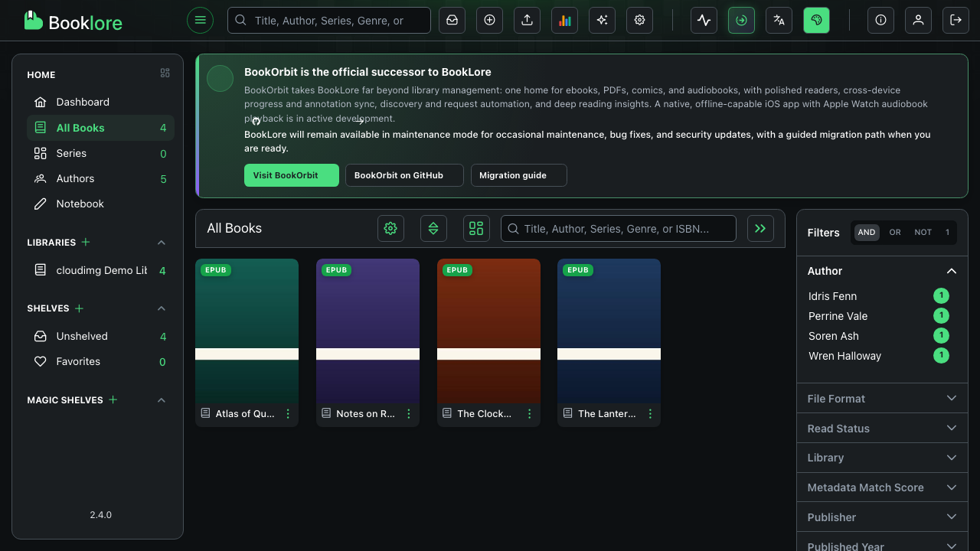This screenshot has height=551, width=980.
Task: Open the colorful bar chart statistics icon
Action: (x=565, y=20)
